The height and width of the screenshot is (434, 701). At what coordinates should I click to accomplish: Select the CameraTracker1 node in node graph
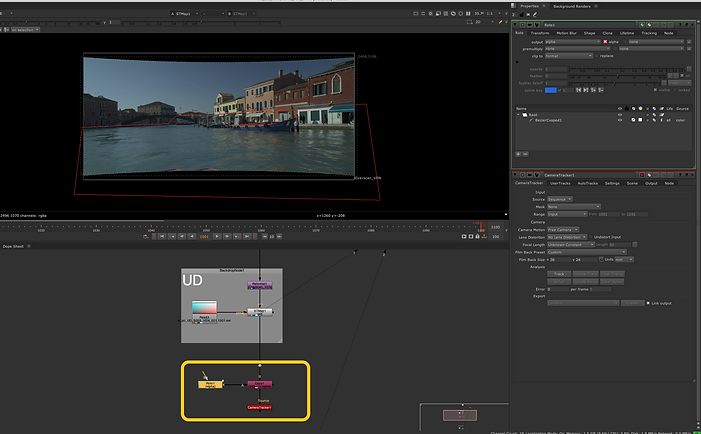pos(259,407)
